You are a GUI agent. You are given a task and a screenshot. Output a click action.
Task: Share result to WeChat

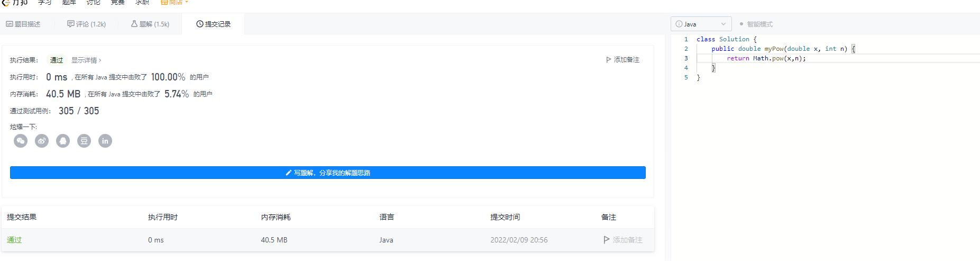pyautogui.click(x=21, y=141)
